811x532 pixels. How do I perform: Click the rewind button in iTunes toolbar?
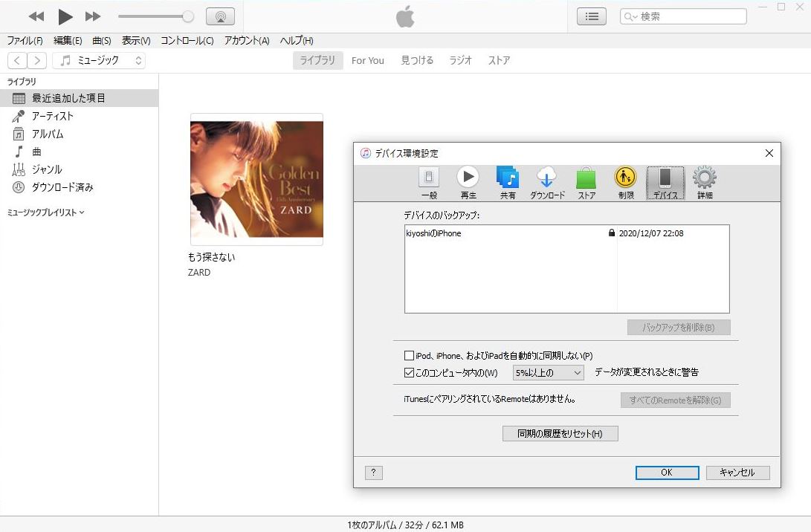coord(36,16)
